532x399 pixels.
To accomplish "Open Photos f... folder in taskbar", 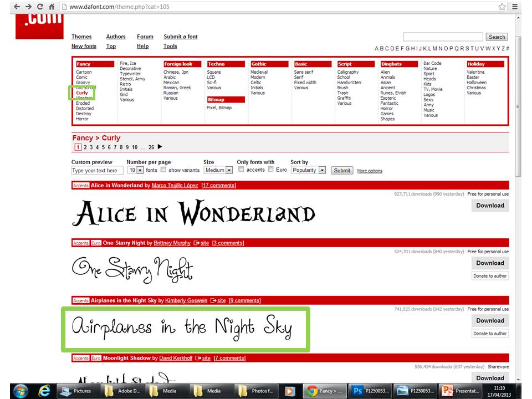I will 257,391.
